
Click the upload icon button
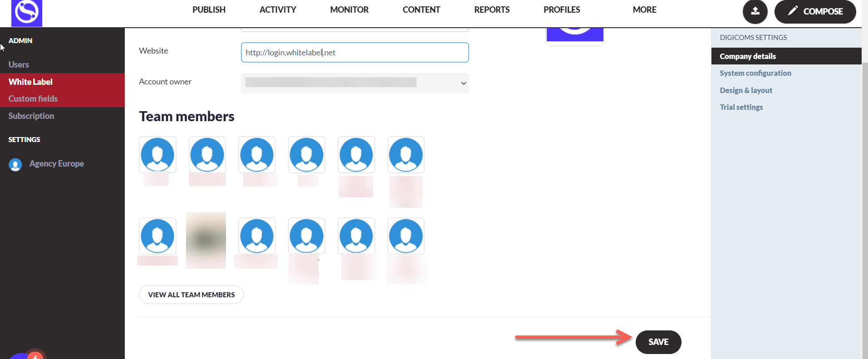coord(755,11)
